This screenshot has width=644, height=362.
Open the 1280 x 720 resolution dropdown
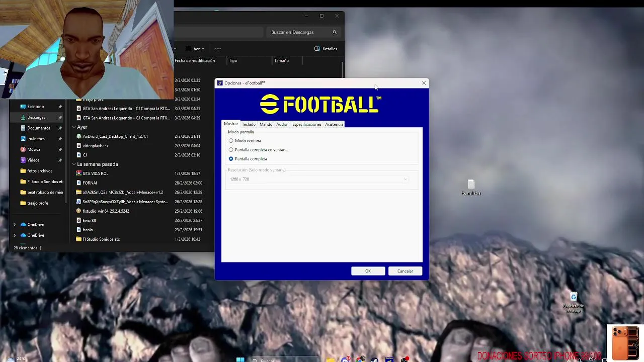pyautogui.click(x=318, y=179)
